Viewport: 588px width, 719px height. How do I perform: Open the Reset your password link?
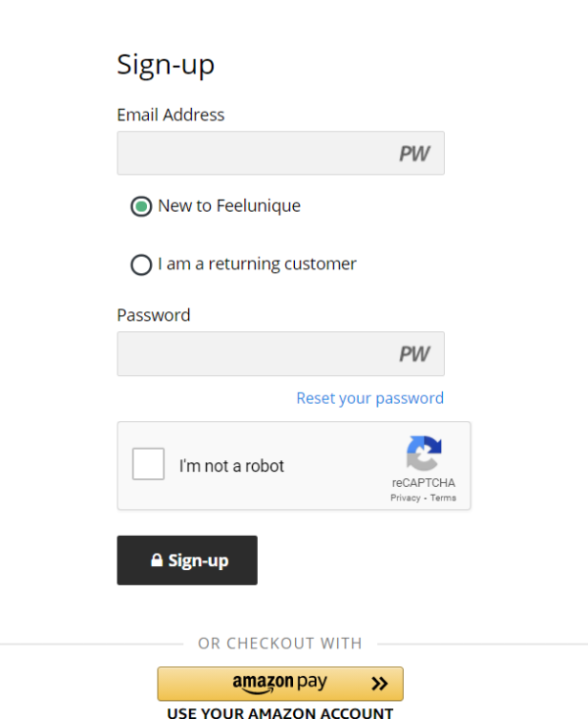369,398
